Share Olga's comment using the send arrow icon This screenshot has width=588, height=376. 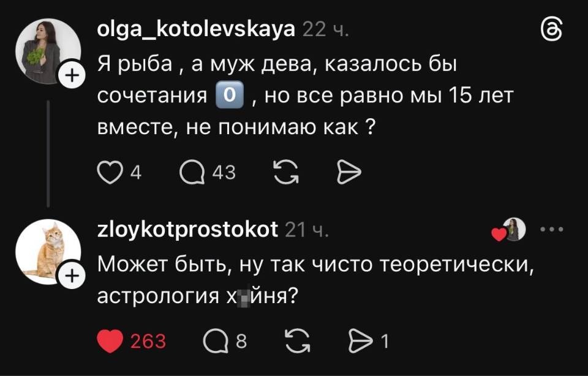(349, 173)
